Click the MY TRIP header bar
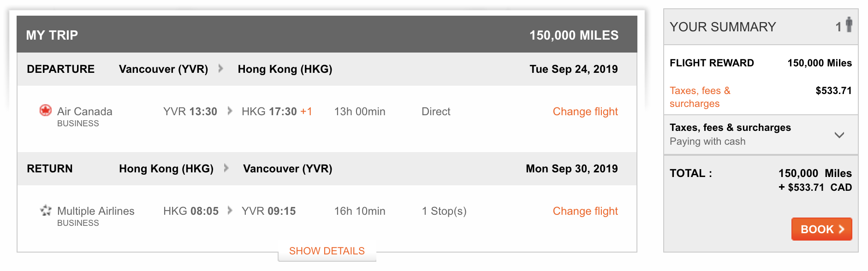The height and width of the screenshot is (271, 868). point(327,34)
